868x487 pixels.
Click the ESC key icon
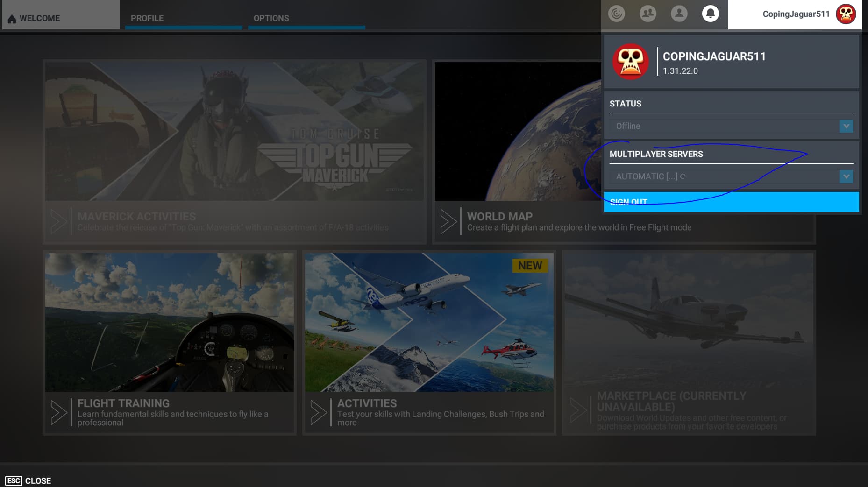(x=14, y=481)
